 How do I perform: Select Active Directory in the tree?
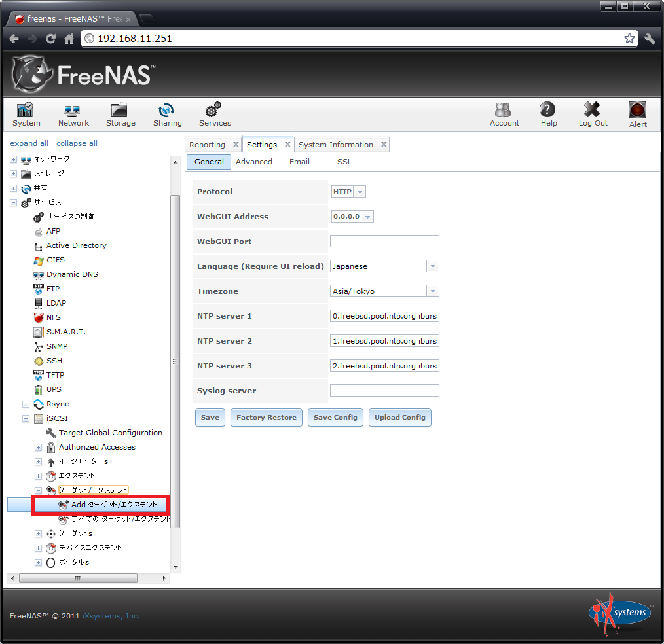coord(76,245)
